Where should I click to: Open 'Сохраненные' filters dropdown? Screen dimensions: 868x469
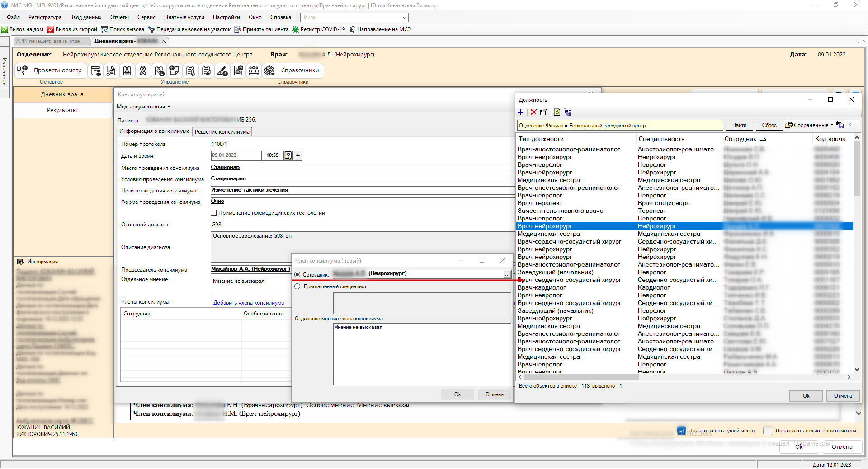click(809, 125)
